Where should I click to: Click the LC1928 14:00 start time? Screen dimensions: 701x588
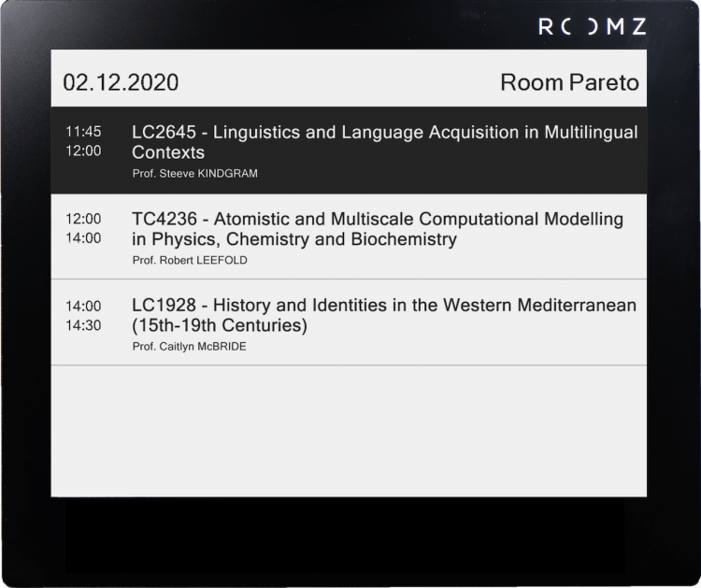tap(83, 306)
